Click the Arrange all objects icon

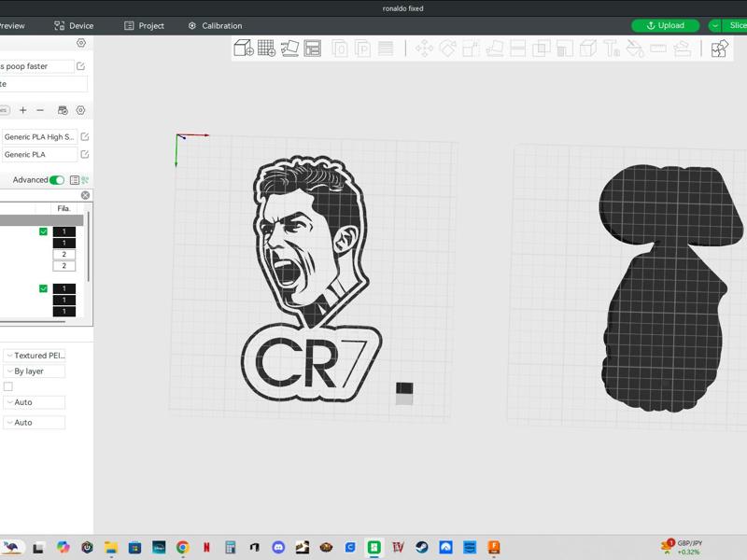click(x=312, y=49)
